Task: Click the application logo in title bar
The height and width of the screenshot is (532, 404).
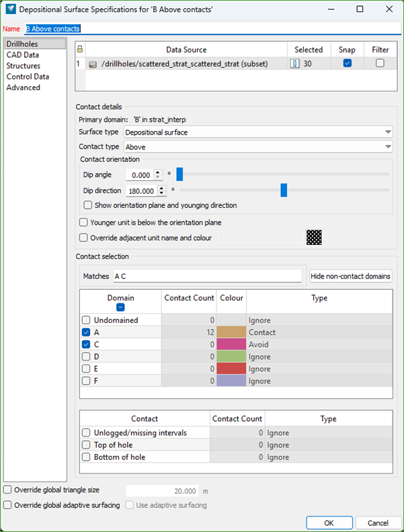Action: pos(11,9)
